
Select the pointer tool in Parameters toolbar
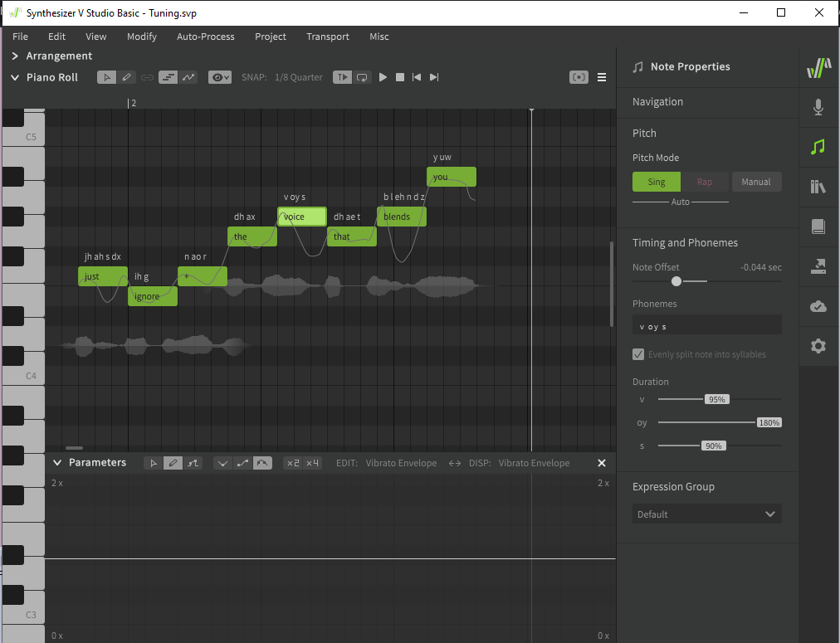pos(154,463)
